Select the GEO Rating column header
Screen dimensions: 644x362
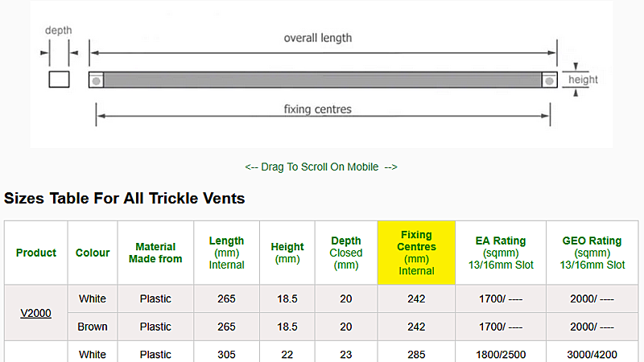[x=592, y=253]
